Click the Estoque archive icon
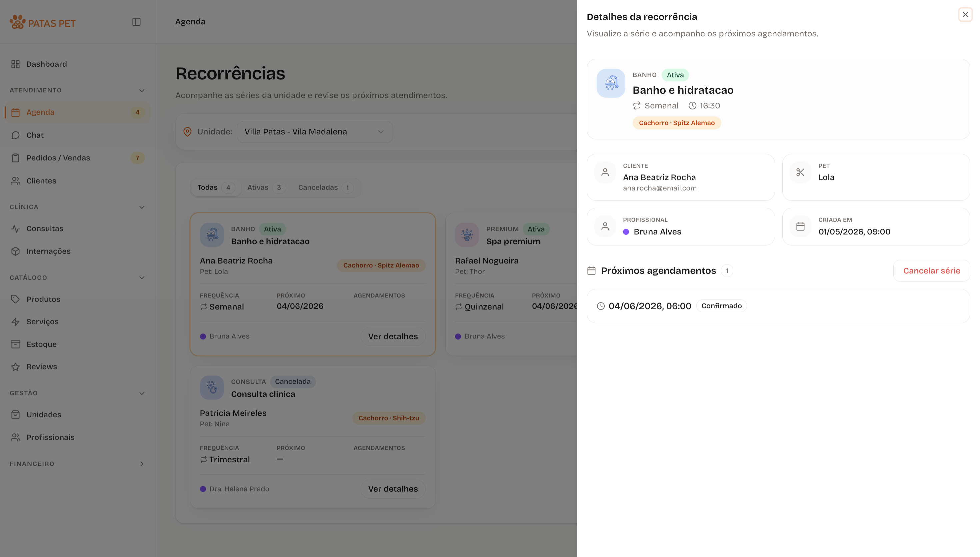Image resolution: width=980 pixels, height=557 pixels. coord(15,344)
